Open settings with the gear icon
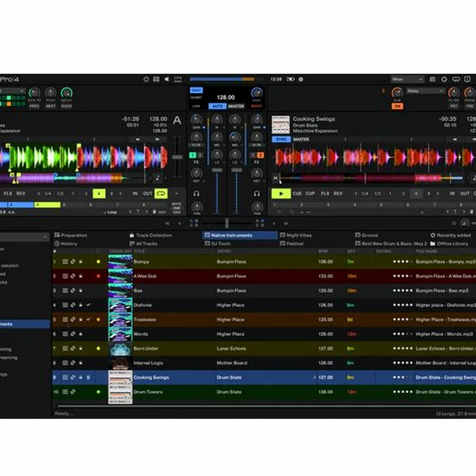The image size is (476, 476). point(444,79)
